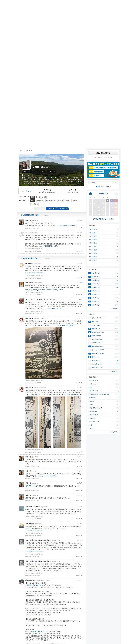Apply the RTを除く filter

point(68,200)
